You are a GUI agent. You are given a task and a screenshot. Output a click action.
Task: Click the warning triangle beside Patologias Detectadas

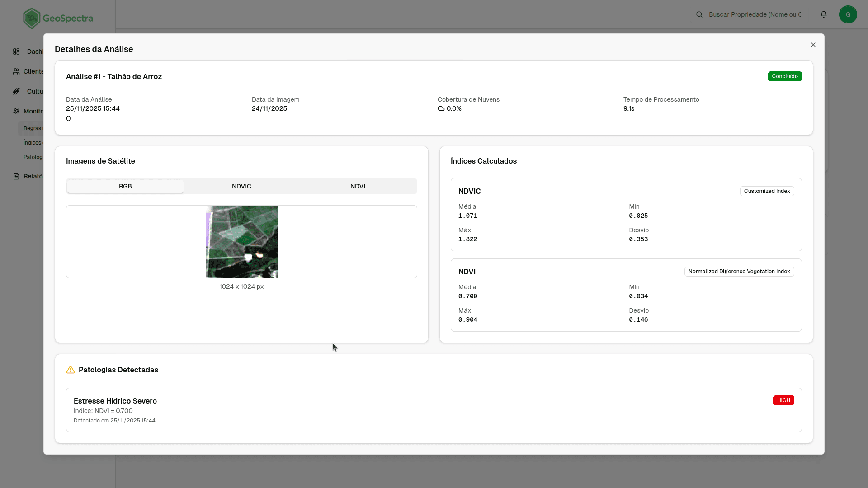(x=71, y=370)
